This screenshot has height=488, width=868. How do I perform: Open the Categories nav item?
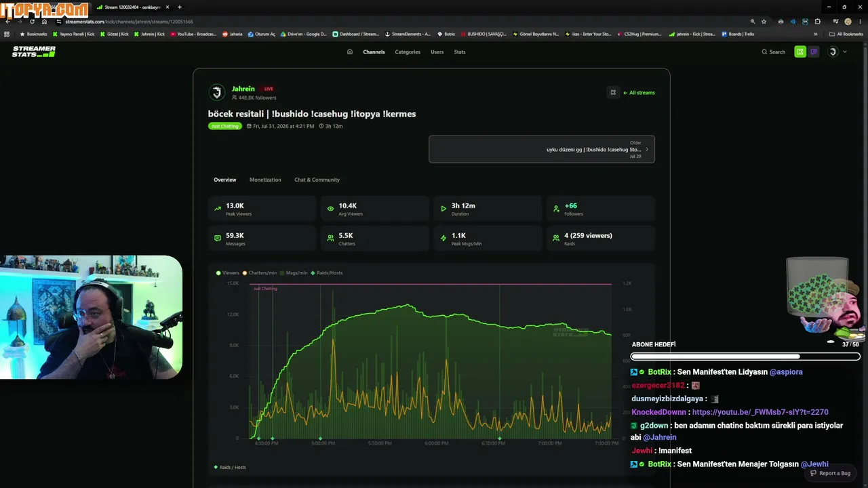pos(408,52)
